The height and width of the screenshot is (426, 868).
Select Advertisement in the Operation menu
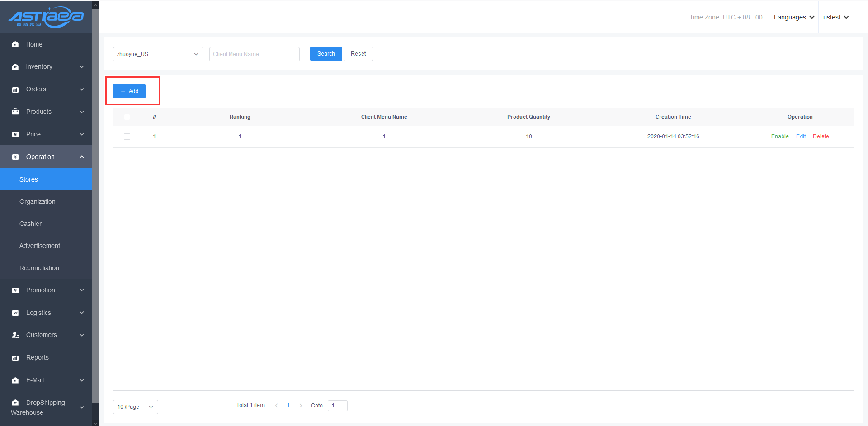tap(40, 246)
